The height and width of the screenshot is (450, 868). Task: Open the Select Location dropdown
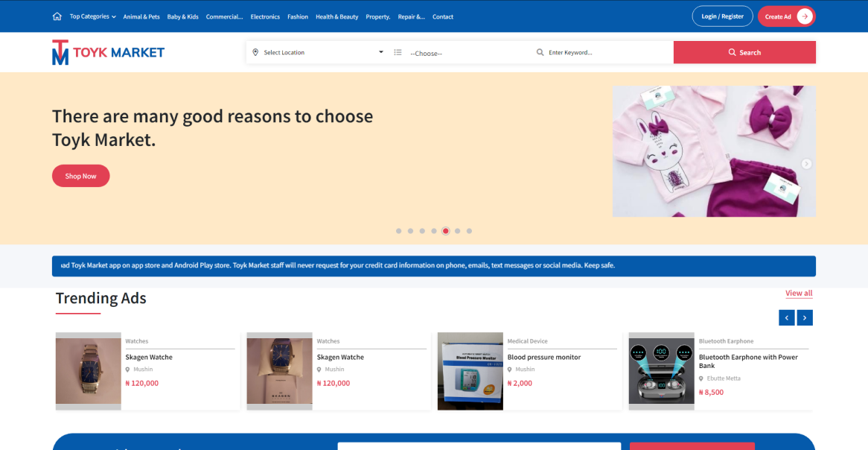(x=320, y=52)
